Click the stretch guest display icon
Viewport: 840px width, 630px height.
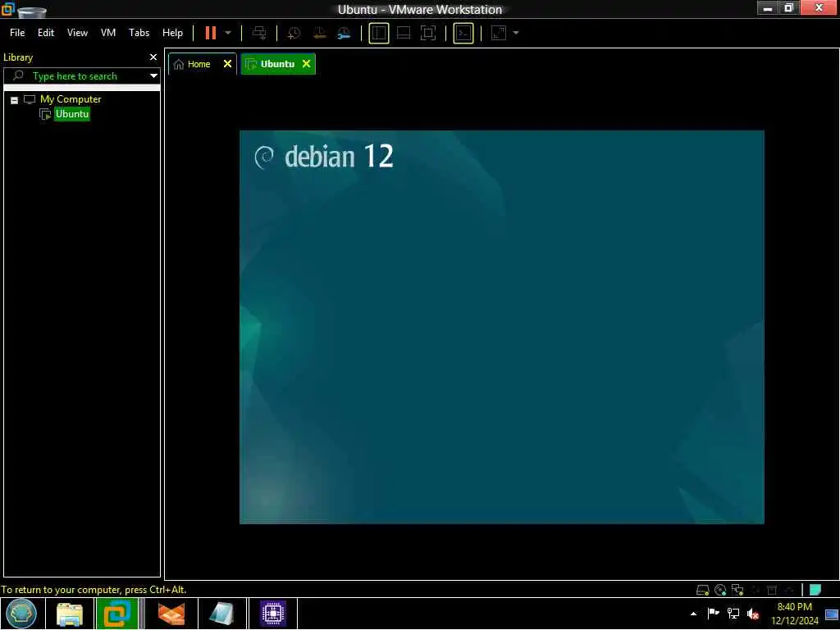(x=498, y=33)
